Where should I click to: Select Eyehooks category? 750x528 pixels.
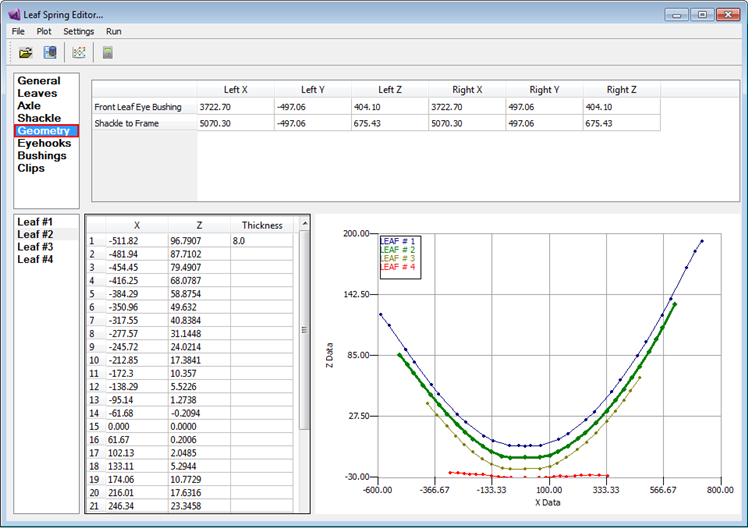(44, 143)
